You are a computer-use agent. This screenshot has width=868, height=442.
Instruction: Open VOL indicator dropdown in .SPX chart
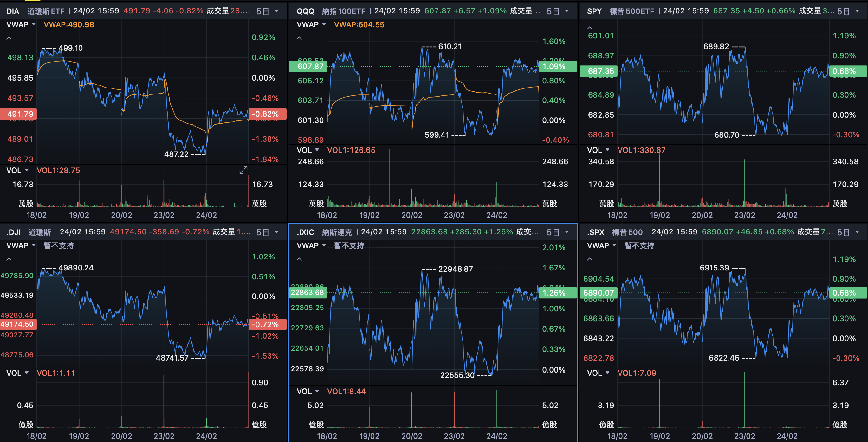click(x=598, y=373)
